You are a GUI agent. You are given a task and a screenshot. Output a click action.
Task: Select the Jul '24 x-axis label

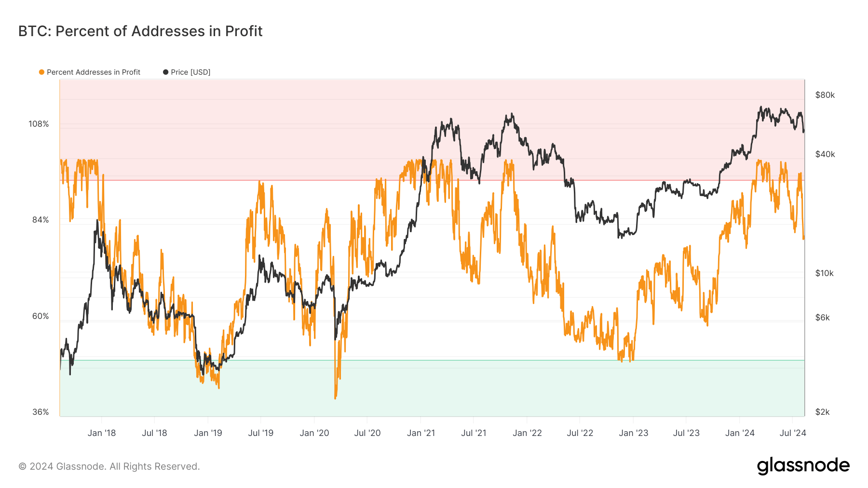[793, 433]
